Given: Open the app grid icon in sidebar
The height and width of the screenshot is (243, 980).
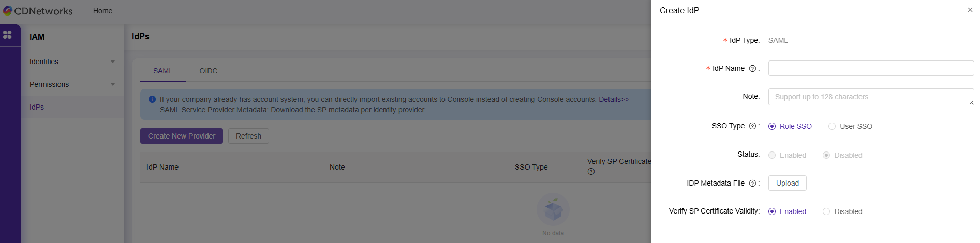Looking at the screenshot, I should (7, 35).
